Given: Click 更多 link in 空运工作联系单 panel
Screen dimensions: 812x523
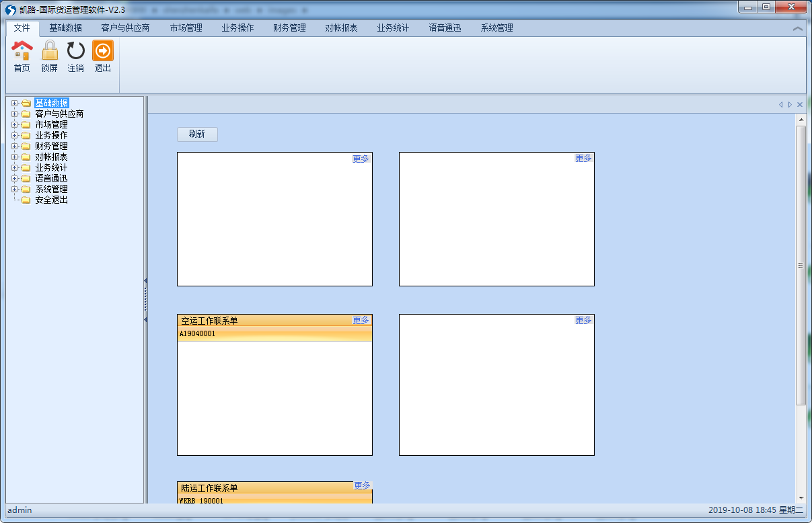Looking at the screenshot, I should (361, 321).
